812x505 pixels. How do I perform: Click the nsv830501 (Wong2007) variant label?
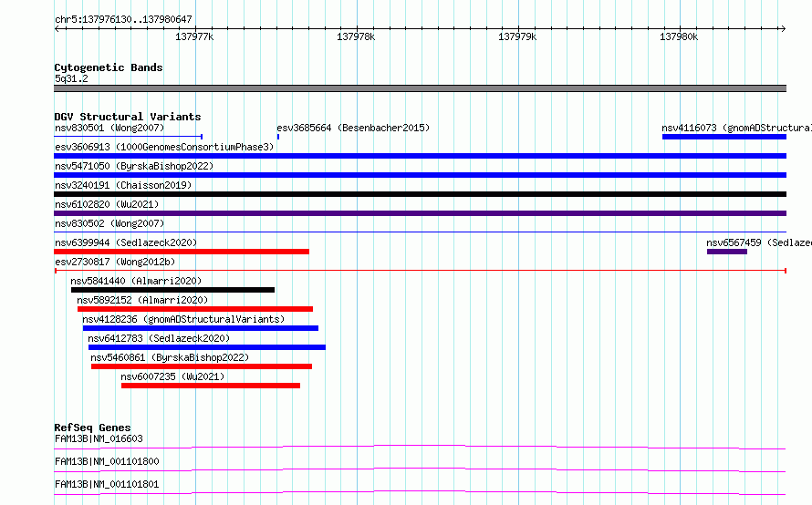[x=109, y=128]
